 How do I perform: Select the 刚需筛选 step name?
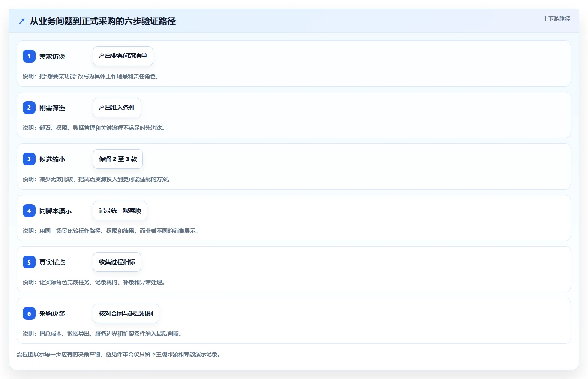click(52, 108)
